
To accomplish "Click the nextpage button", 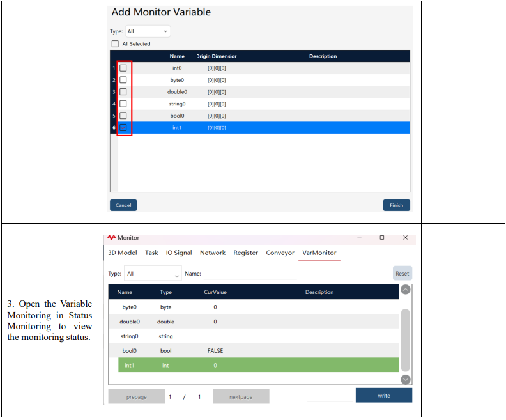I will click(x=241, y=397).
